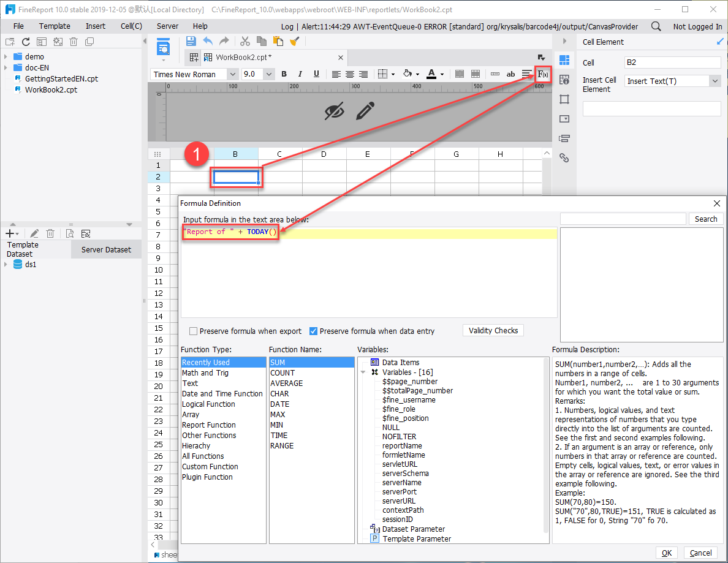The image size is (728, 563).
Task: Click the OK button in formula dialog
Action: click(667, 553)
